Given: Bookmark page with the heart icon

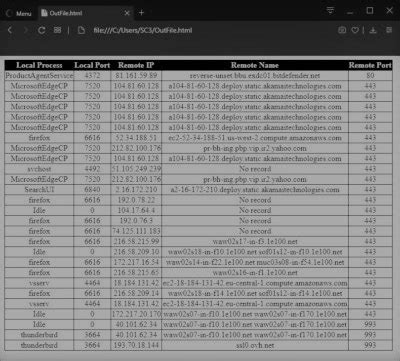Looking at the screenshot, I should pos(355,30).
